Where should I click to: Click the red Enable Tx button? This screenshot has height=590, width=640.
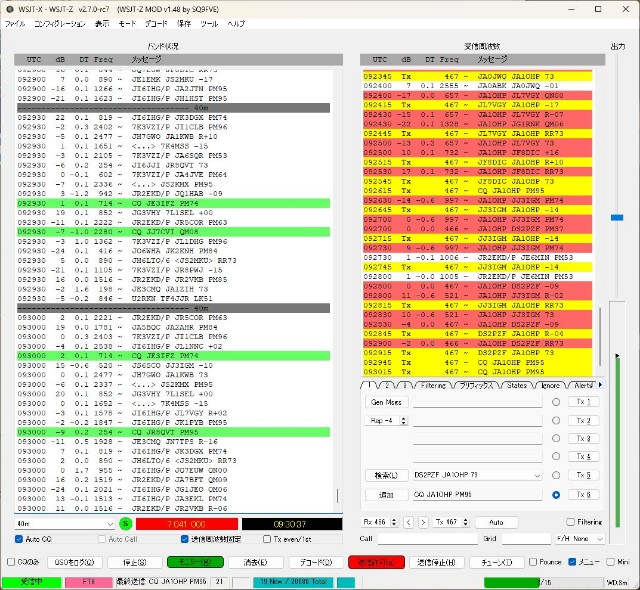click(x=376, y=562)
